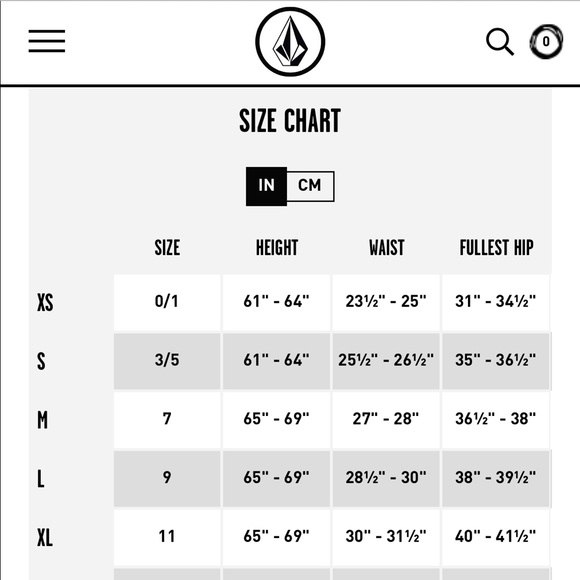Select the M row label
580x580 pixels.
(42, 420)
